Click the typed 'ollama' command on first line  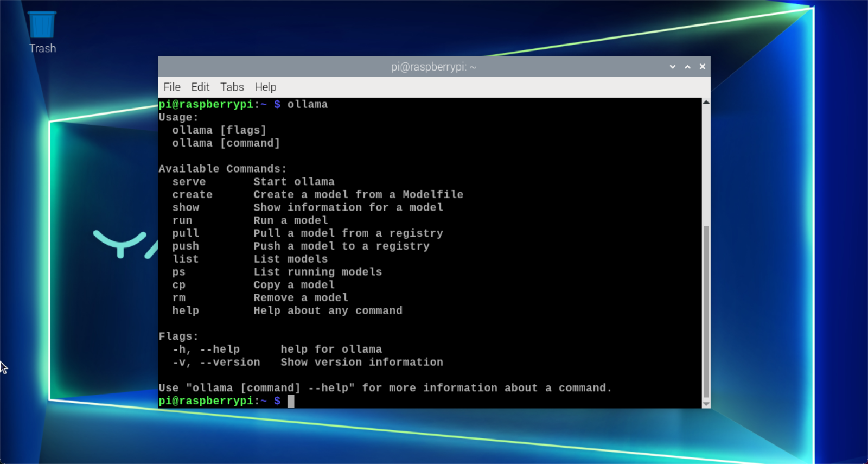point(308,104)
